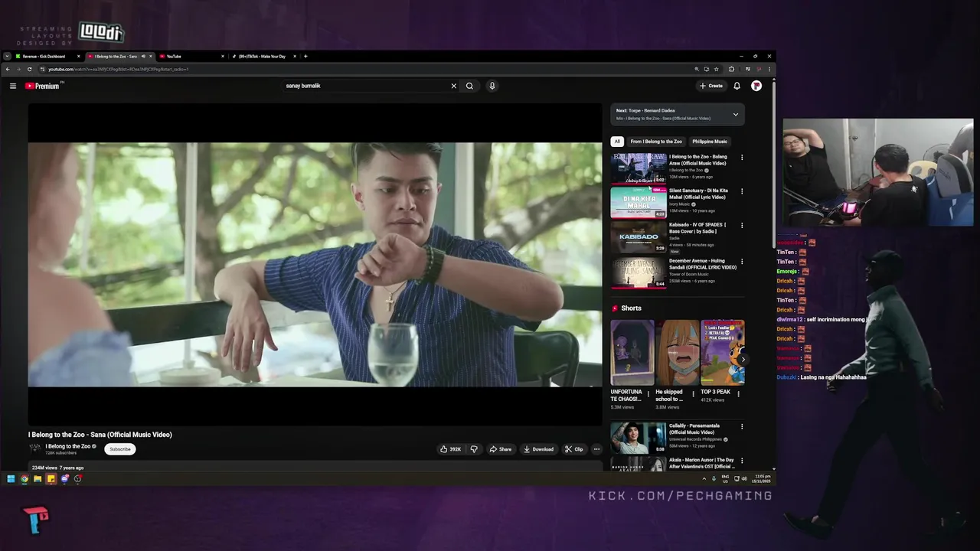This screenshot has height=551, width=980.
Task: Click browser back arrow
Action: (x=8, y=69)
